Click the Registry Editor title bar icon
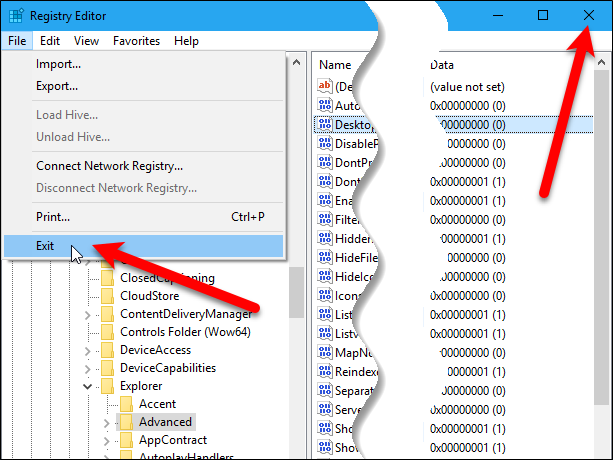The image size is (613, 460). pyautogui.click(x=16, y=16)
